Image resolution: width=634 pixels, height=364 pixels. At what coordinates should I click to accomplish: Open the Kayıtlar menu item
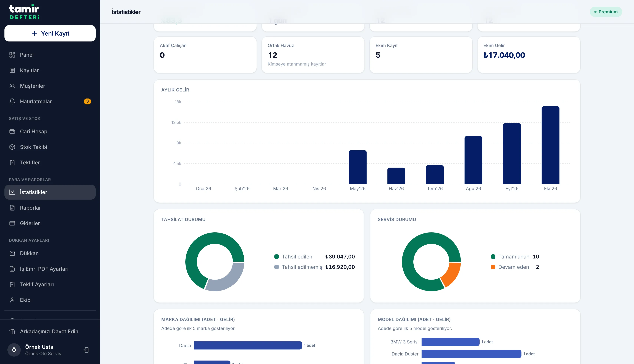click(x=50, y=70)
